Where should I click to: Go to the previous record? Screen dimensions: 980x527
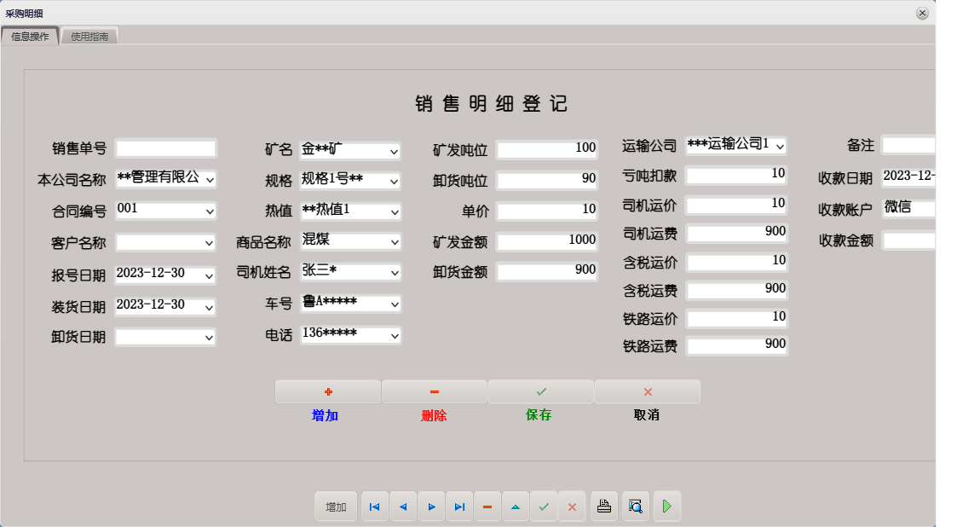pyautogui.click(x=402, y=506)
